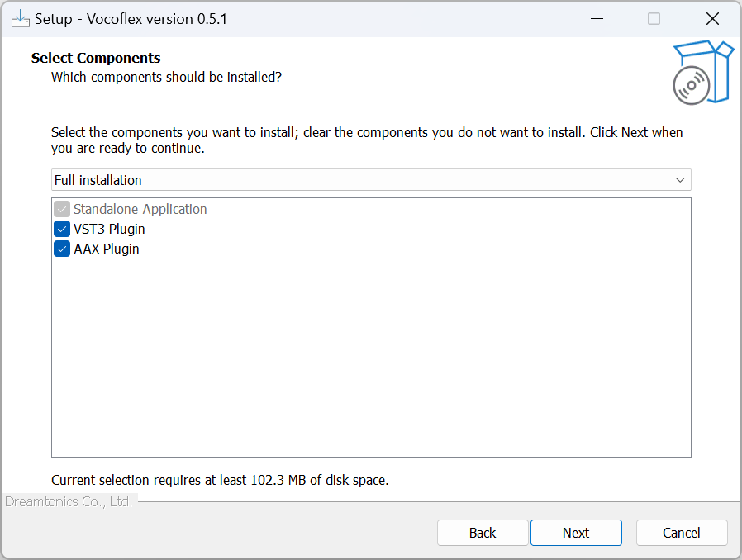This screenshot has height=560, width=742.
Task: Click the 'Which components should be installed?' text
Action: pyautogui.click(x=167, y=77)
